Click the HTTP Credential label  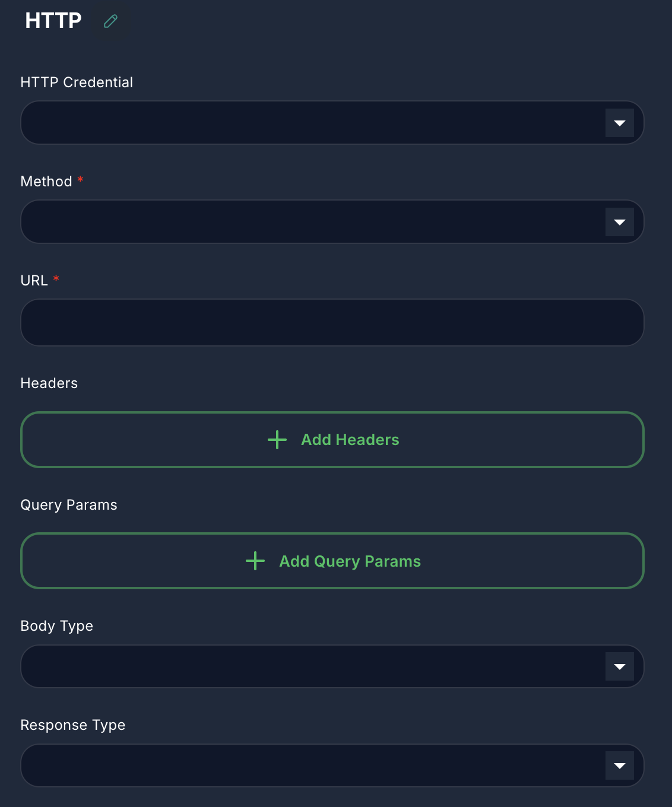tap(77, 82)
